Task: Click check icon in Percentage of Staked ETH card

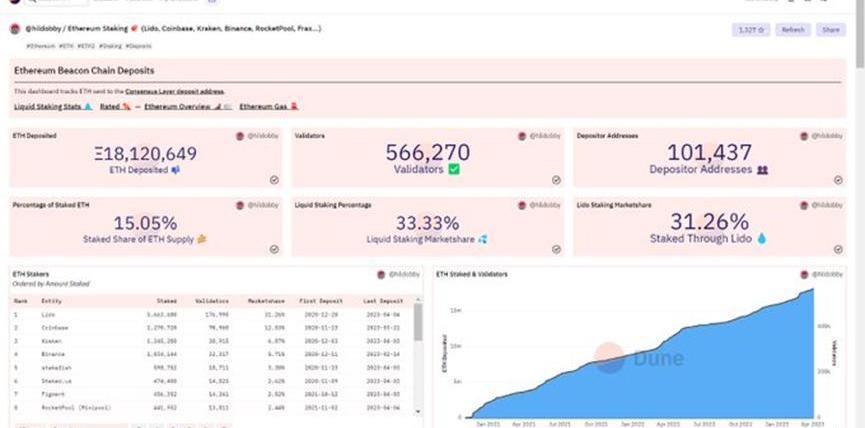Action: tap(274, 249)
